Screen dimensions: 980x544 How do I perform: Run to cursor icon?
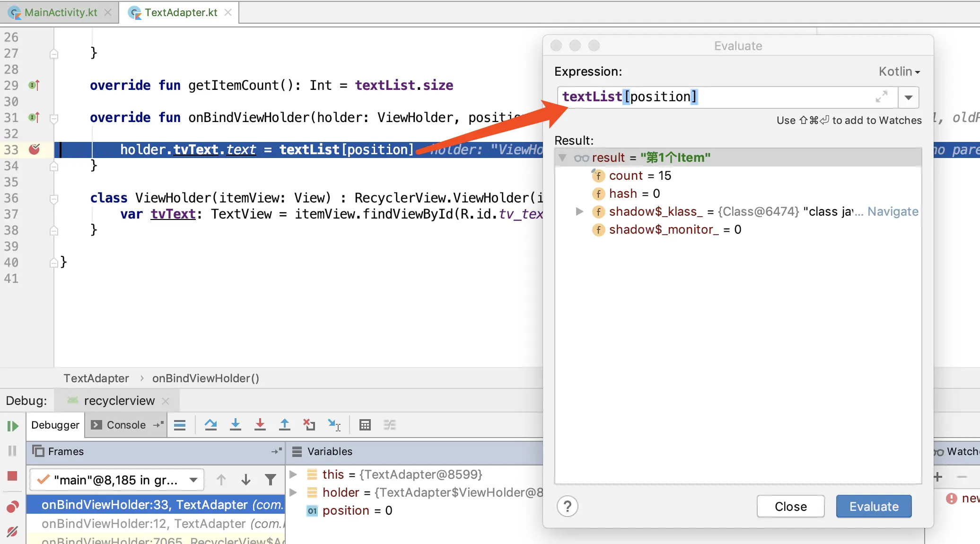point(334,425)
